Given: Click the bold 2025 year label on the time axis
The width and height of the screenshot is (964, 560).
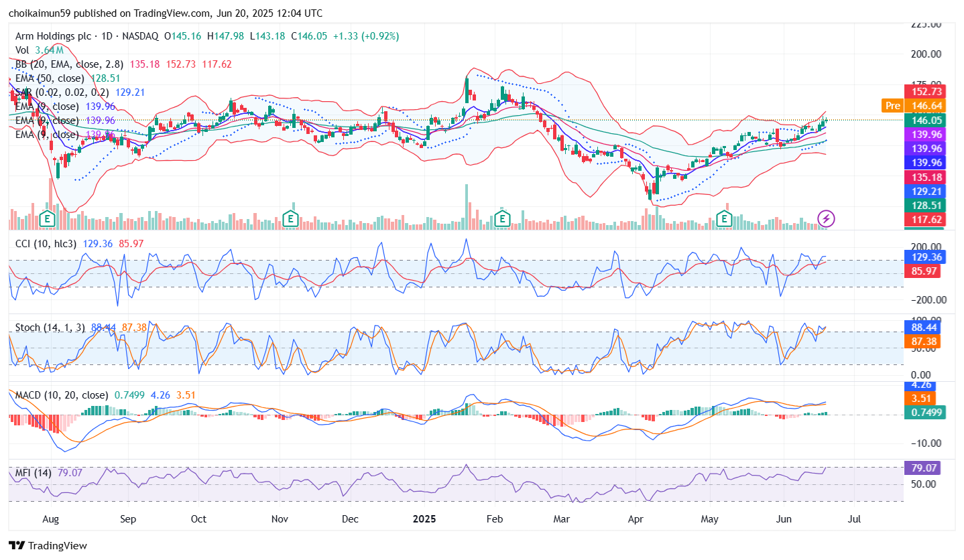Looking at the screenshot, I should click(425, 519).
